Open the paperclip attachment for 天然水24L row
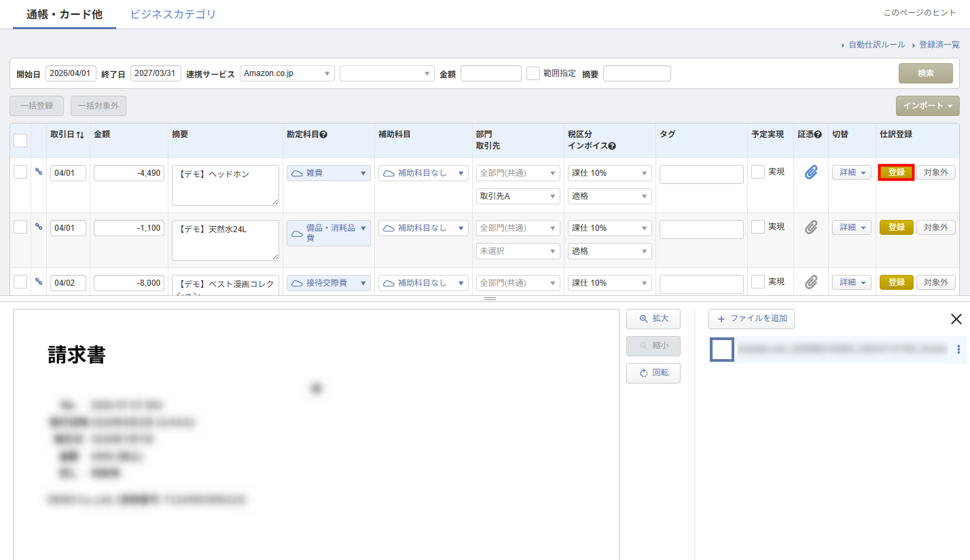 811,227
